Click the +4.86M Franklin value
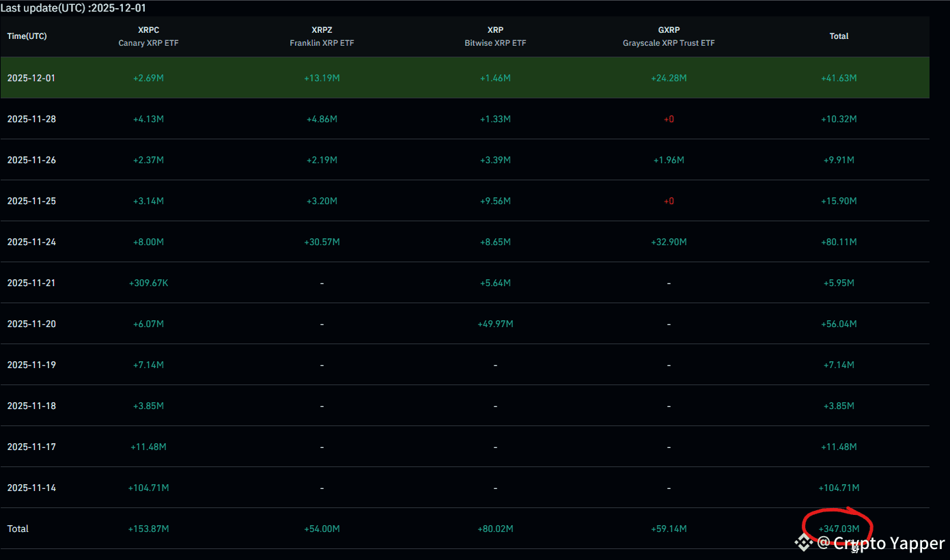Viewport: 950px width, 560px height. pos(322,119)
